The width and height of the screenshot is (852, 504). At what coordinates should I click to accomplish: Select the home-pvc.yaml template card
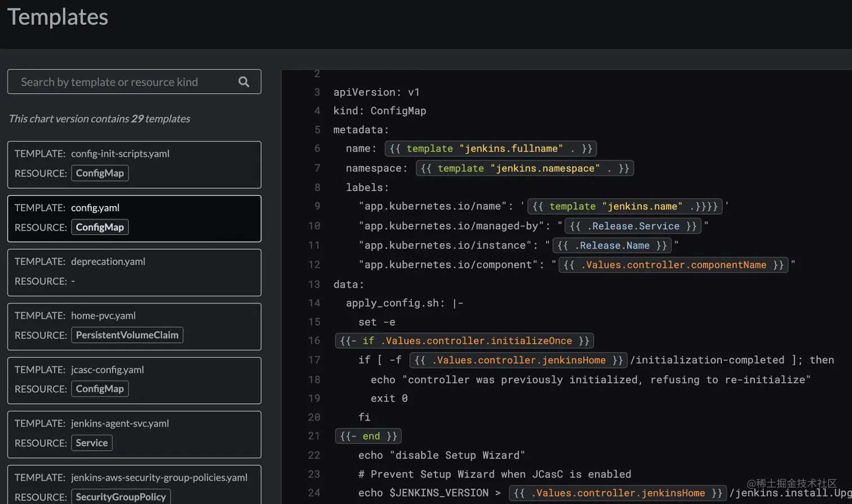pos(134,326)
